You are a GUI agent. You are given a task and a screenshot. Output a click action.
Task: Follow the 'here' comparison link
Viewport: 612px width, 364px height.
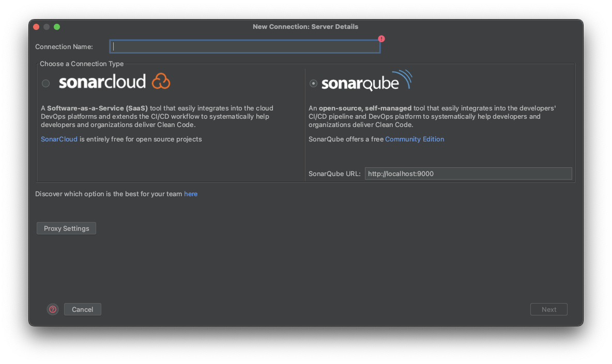tap(191, 194)
